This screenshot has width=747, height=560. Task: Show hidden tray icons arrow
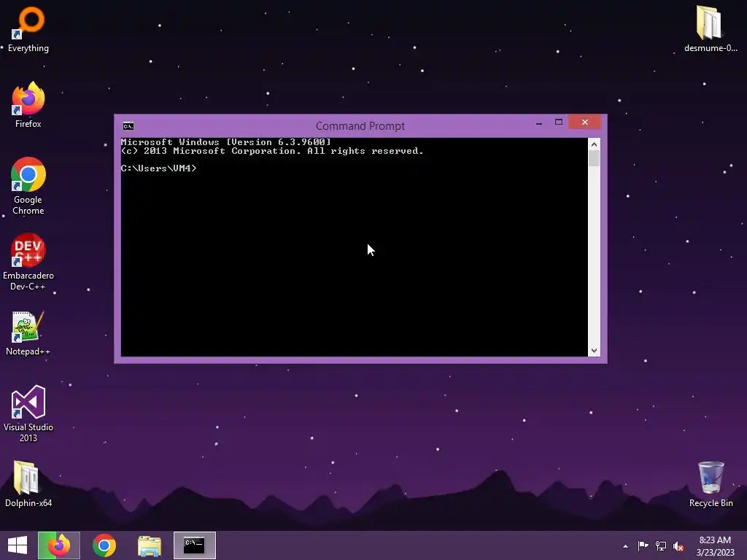[x=625, y=546]
